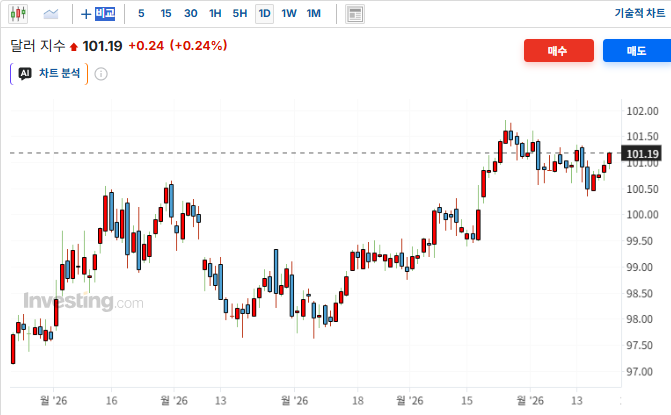Select the 15 minute timeframe
The width and height of the screenshot is (671, 415).
point(166,14)
